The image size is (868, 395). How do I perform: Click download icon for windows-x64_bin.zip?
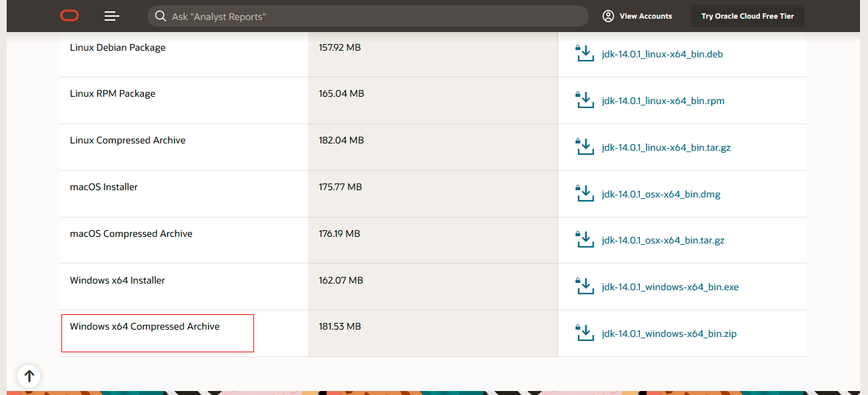point(584,333)
